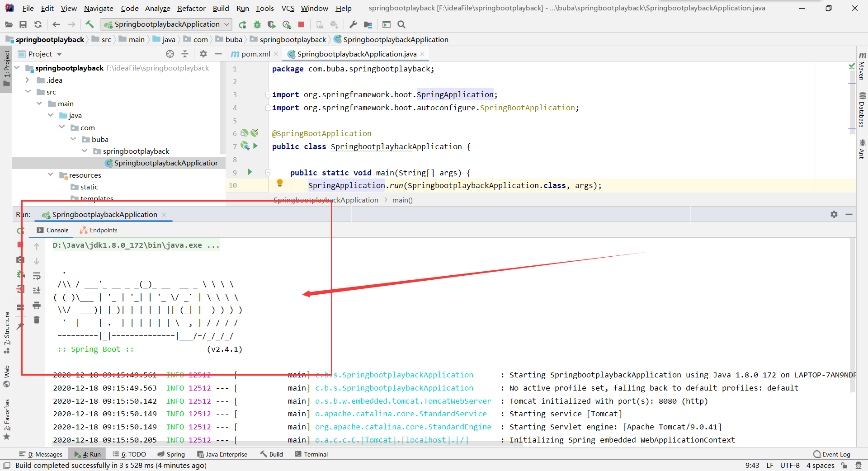Click the yellow intention lightbulb on line 10
This screenshot has width=868, height=471.
280,183
